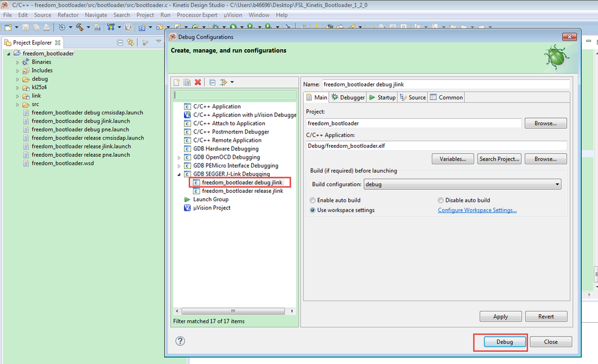Select freedom_bootloader release jlink configuration
Viewport: 598px width, 364px height.
[x=243, y=191]
